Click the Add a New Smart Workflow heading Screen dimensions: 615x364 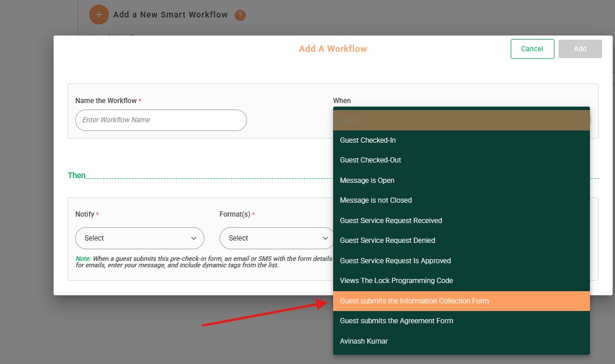[170, 15]
